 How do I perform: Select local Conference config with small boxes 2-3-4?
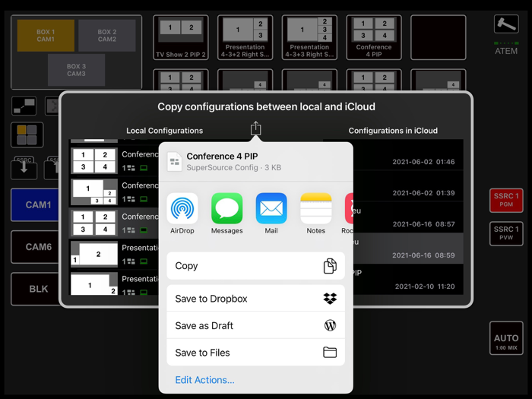tap(114, 192)
